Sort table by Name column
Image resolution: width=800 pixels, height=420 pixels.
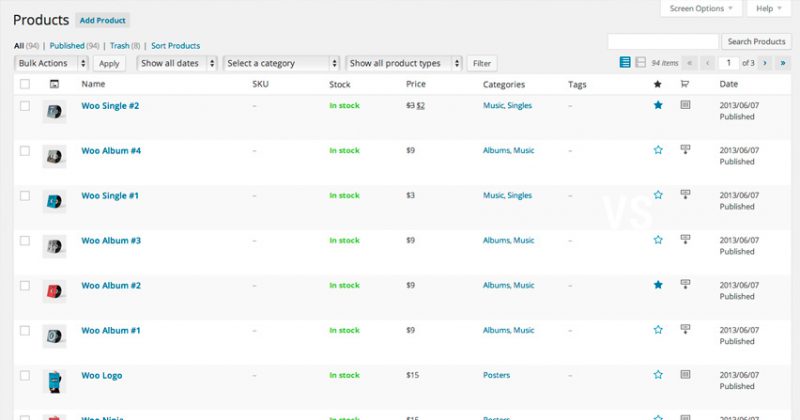click(x=93, y=84)
